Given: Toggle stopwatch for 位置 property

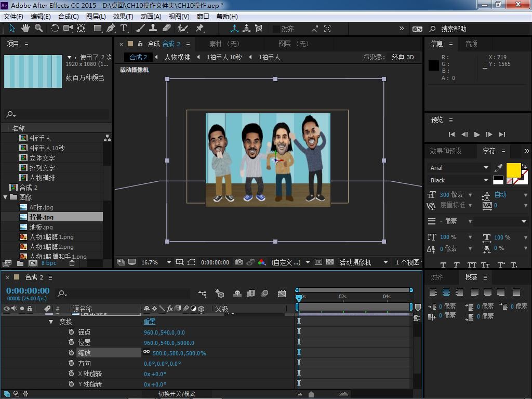Looking at the screenshot, I should pos(71,342).
